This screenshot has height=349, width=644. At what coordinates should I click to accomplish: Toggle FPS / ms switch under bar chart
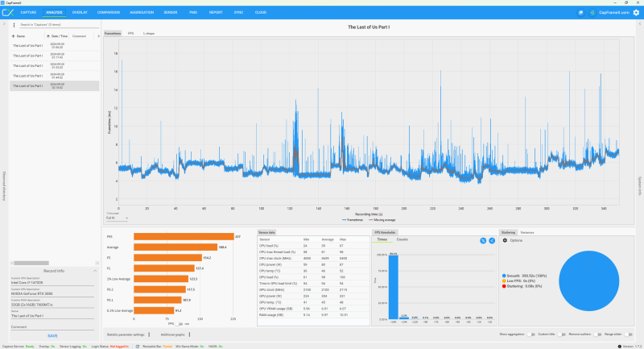(x=179, y=324)
